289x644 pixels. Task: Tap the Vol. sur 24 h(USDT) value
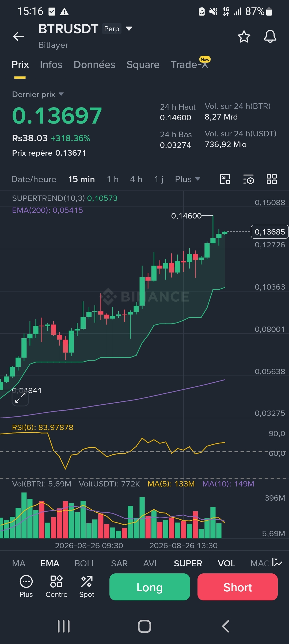[226, 144]
